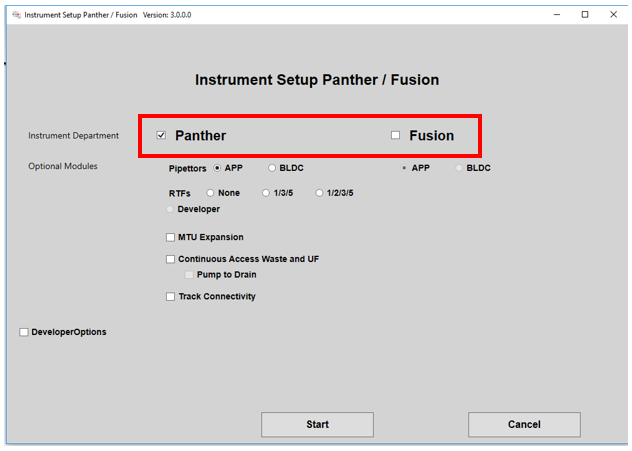Screen dimensions: 632x451
Task: Select BLDC pipettor under Panther
Action: coord(272,168)
